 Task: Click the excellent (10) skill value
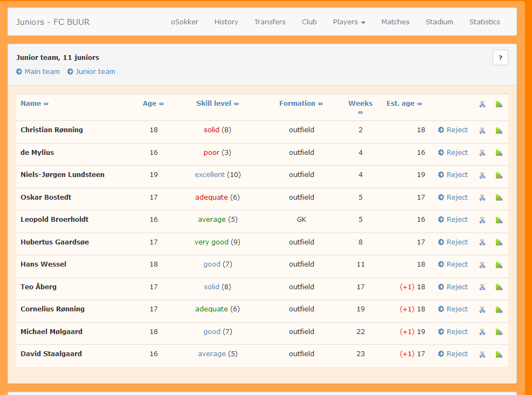coord(217,175)
